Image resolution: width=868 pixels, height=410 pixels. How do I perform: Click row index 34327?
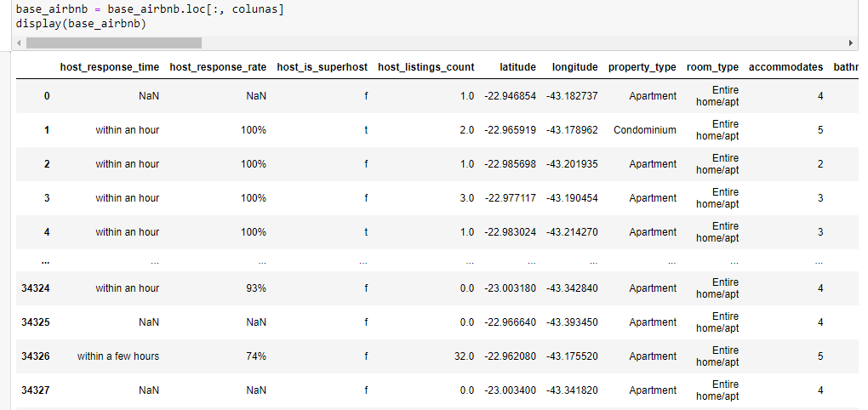(36, 390)
